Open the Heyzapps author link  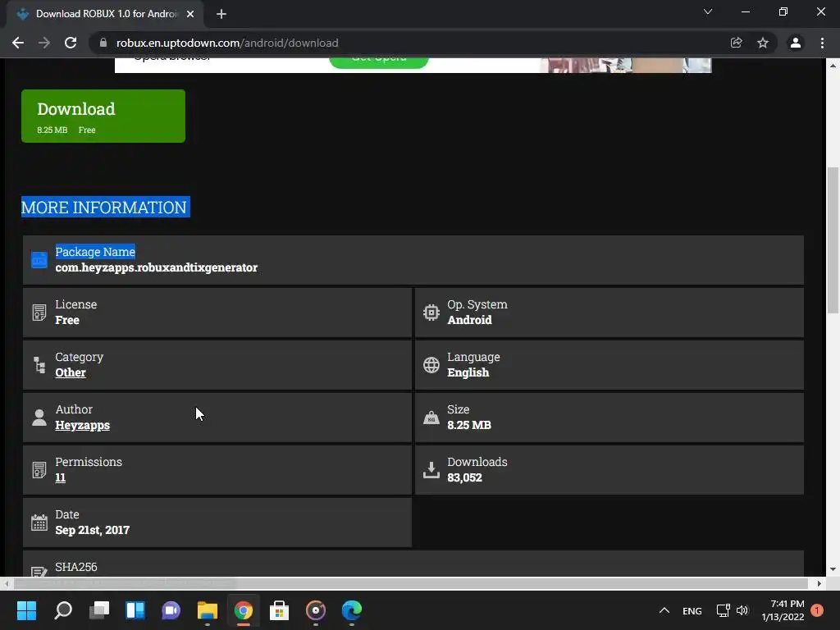(x=83, y=425)
